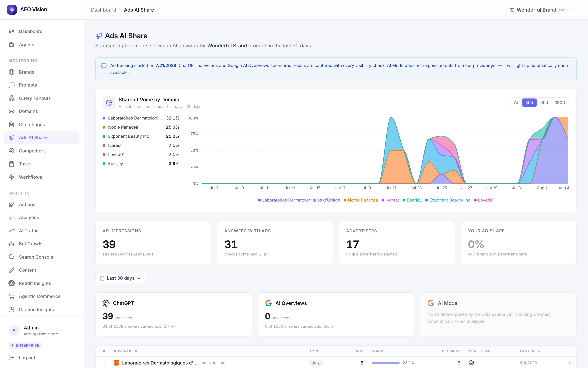Select the Ads AI Share megaphone icon in sidebar

(11, 138)
